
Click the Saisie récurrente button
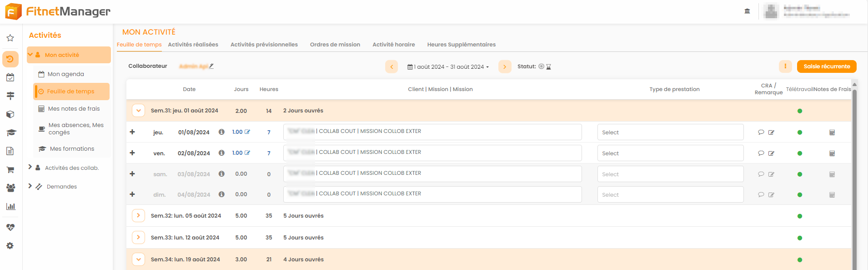tap(826, 66)
